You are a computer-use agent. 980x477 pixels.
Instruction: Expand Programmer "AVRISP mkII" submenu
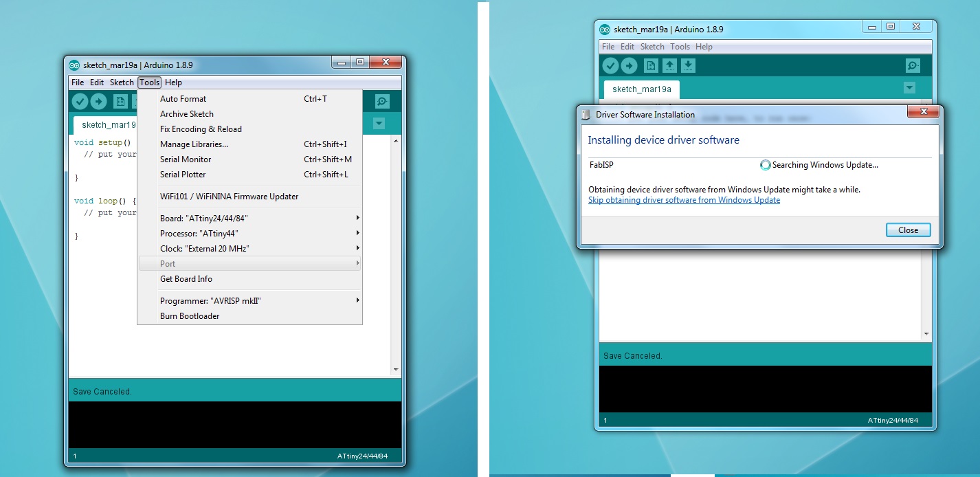[250, 301]
